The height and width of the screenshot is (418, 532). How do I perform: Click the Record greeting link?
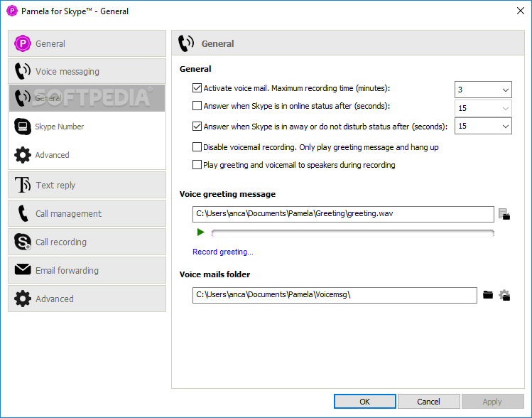tap(223, 252)
